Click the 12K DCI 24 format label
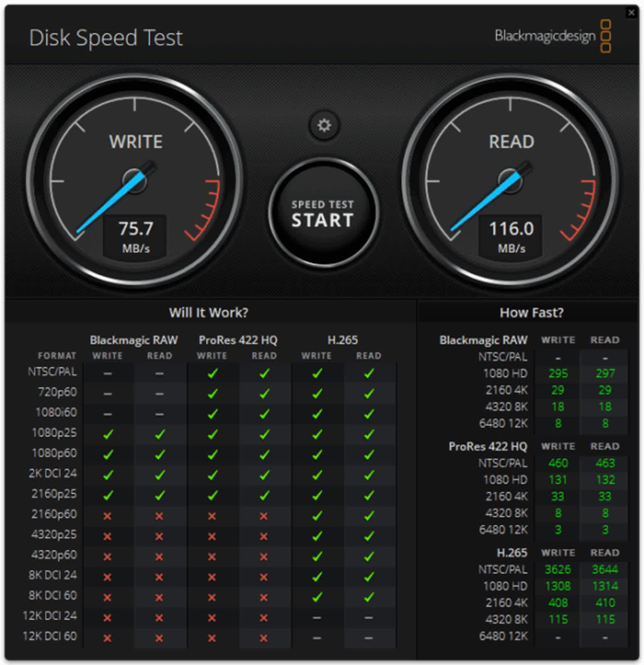644x665 pixels. 50,616
